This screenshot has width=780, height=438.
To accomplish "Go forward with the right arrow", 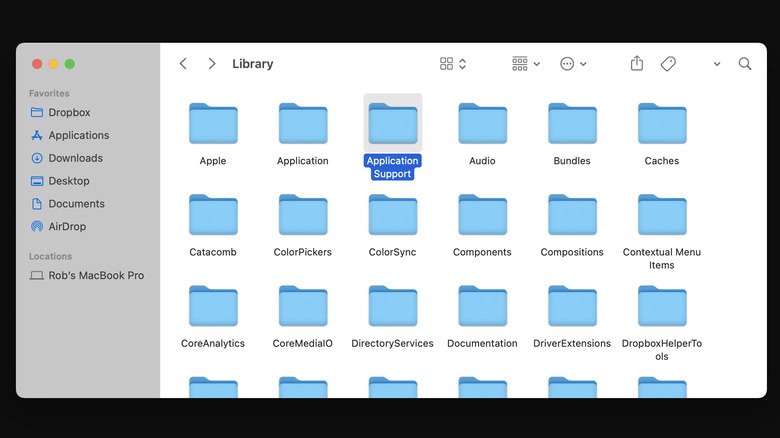I will [x=212, y=63].
